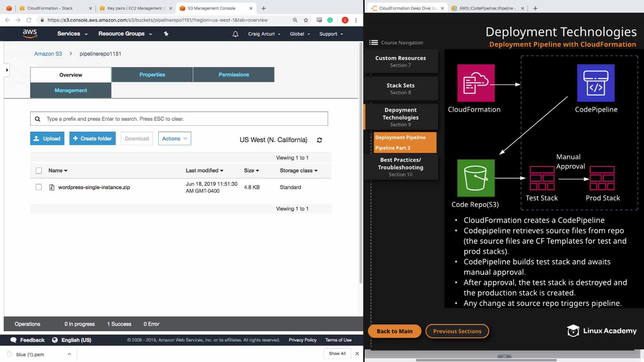Click the browser zoom magnifier icon
The height and width of the screenshot is (362, 644).
(295, 20)
